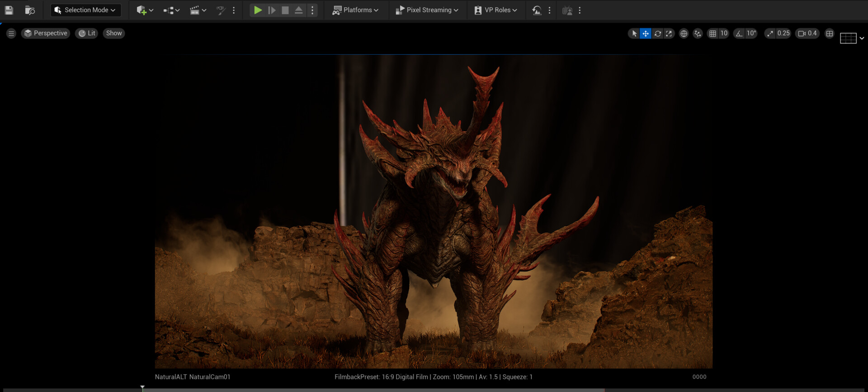Open options dots next to TV icon

pos(580,10)
